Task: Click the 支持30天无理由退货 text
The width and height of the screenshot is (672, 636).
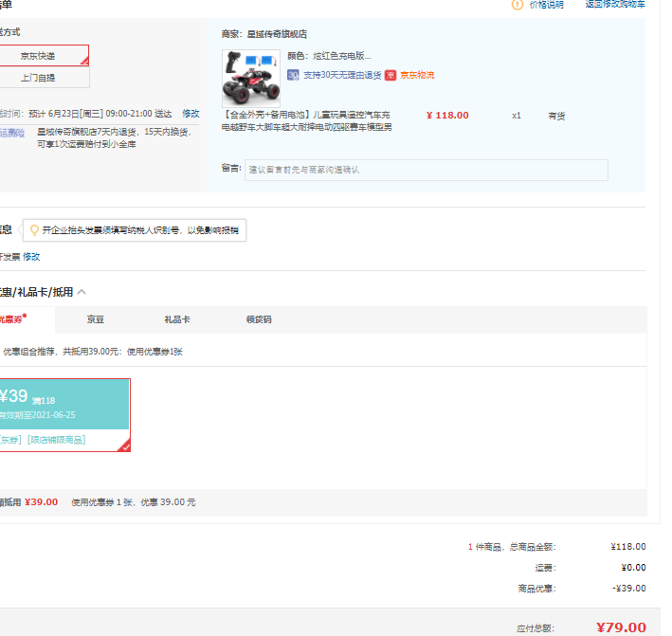Action: tap(342, 76)
